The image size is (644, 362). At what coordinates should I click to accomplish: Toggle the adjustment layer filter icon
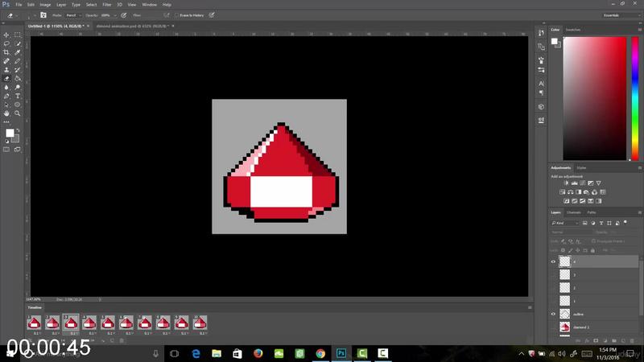[x=592, y=223]
